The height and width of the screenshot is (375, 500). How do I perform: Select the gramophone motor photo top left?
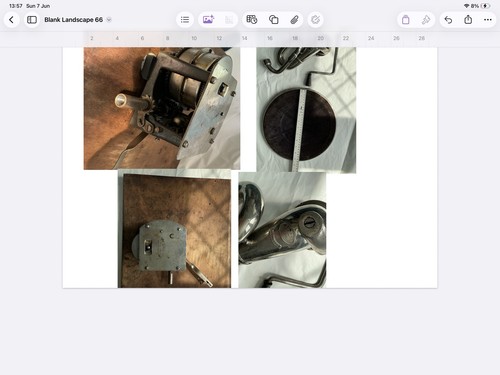(x=162, y=108)
